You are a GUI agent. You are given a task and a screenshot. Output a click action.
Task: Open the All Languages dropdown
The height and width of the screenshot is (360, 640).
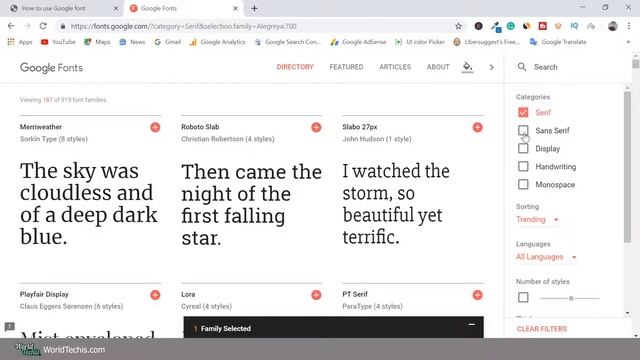(546, 257)
